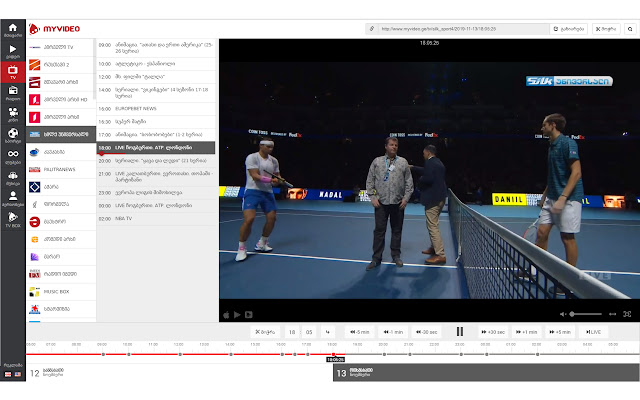This screenshot has height=400, width=640.
Task: Select the PALITRANEWS channel
Action: [61, 169]
